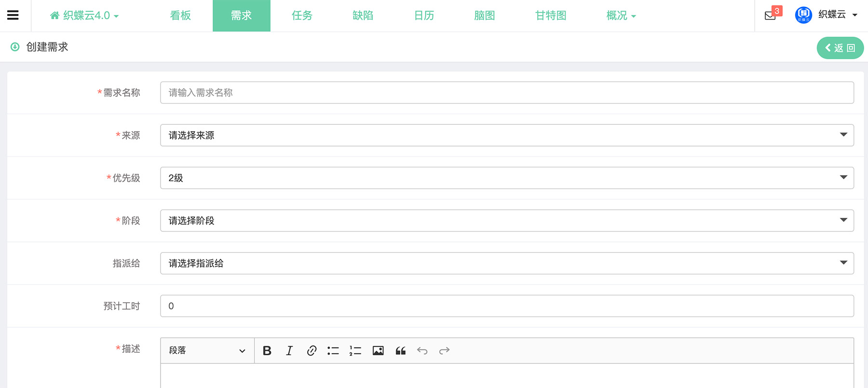Open the 请选择来源 source dropdown
The height and width of the screenshot is (388, 868).
[x=507, y=135]
